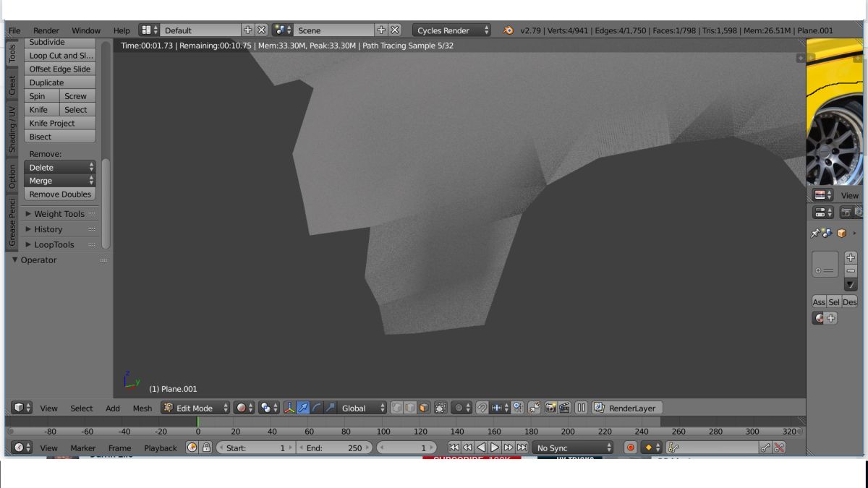The width and height of the screenshot is (868, 488).
Task: Toggle snap onto itself icon
Action: point(518,408)
